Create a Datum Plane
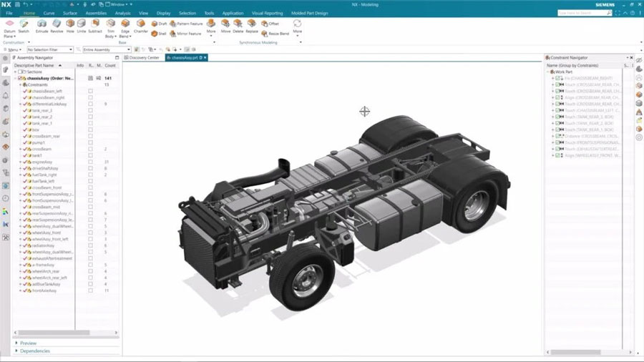 click(9, 24)
